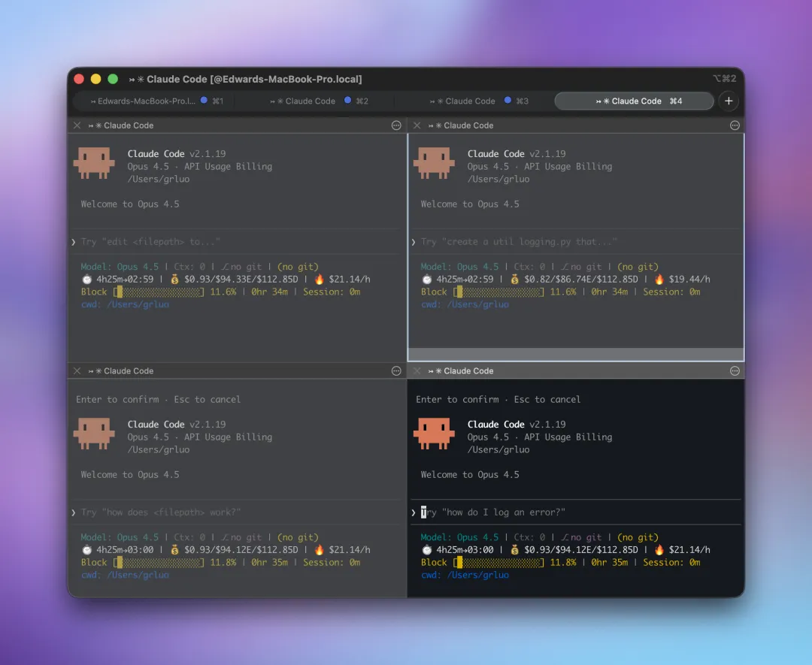Open a new tab with the plus button
The image size is (812, 665).
[728, 101]
